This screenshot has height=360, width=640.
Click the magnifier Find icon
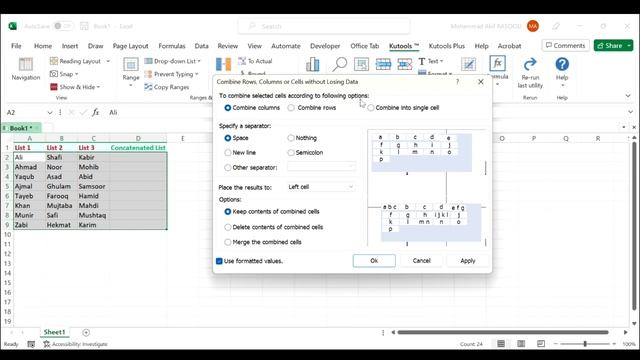(x=339, y=64)
